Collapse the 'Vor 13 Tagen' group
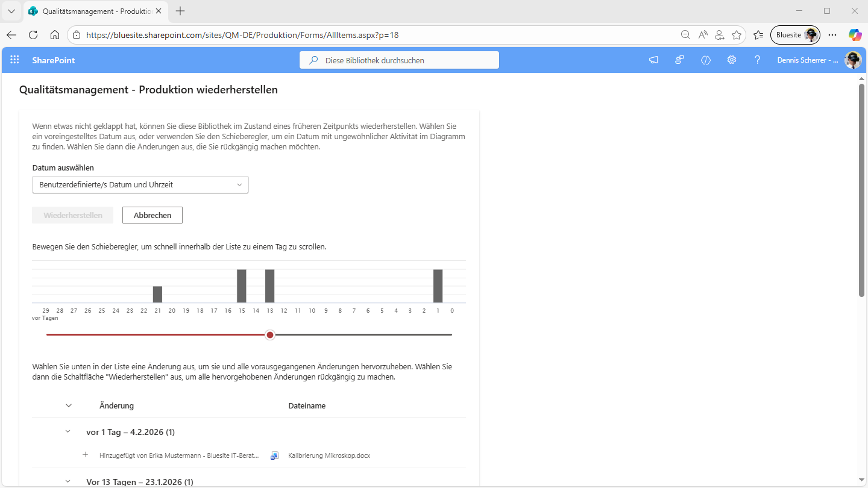 [69, 481]
